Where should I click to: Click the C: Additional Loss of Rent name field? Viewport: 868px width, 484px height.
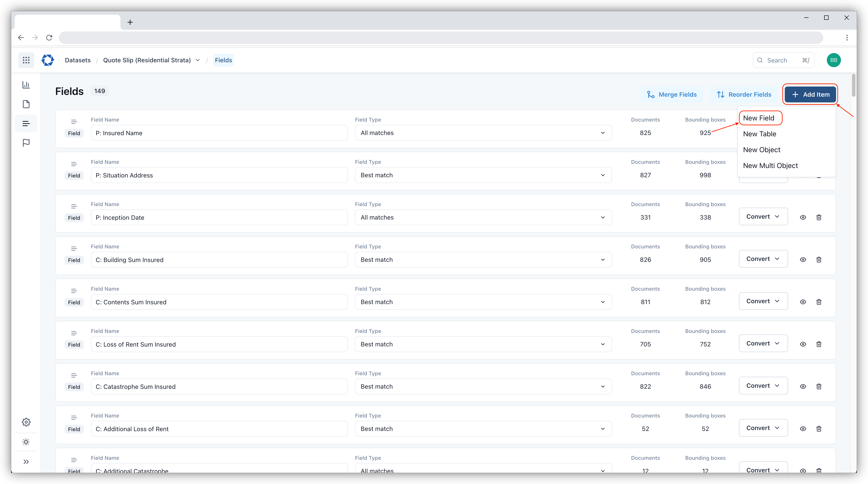tap(219, 429)
